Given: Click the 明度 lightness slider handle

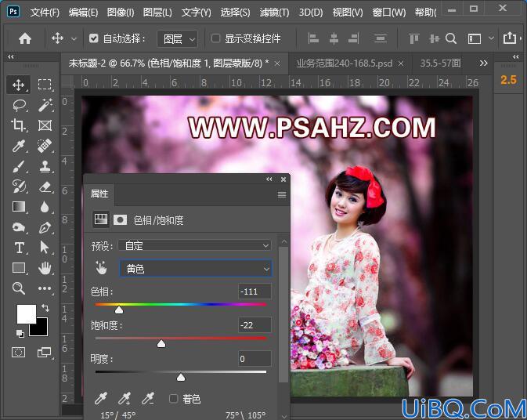Looking at the screenshot, I should click(181, 377).
